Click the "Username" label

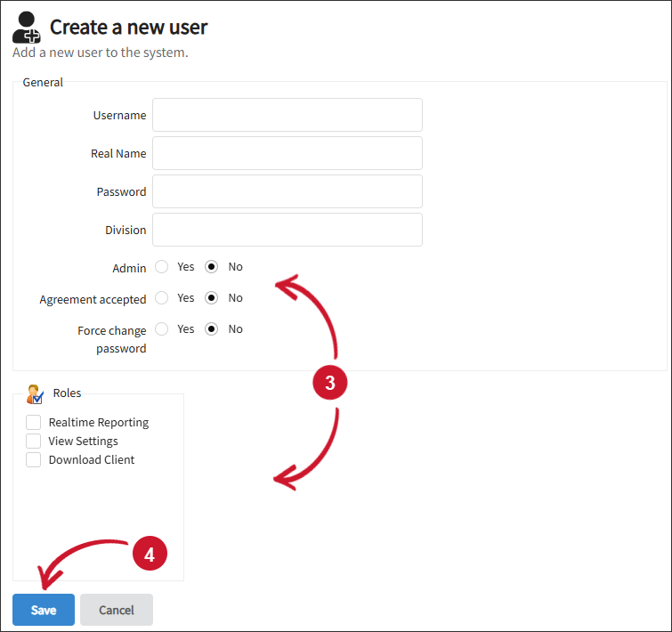coord(119,115)
